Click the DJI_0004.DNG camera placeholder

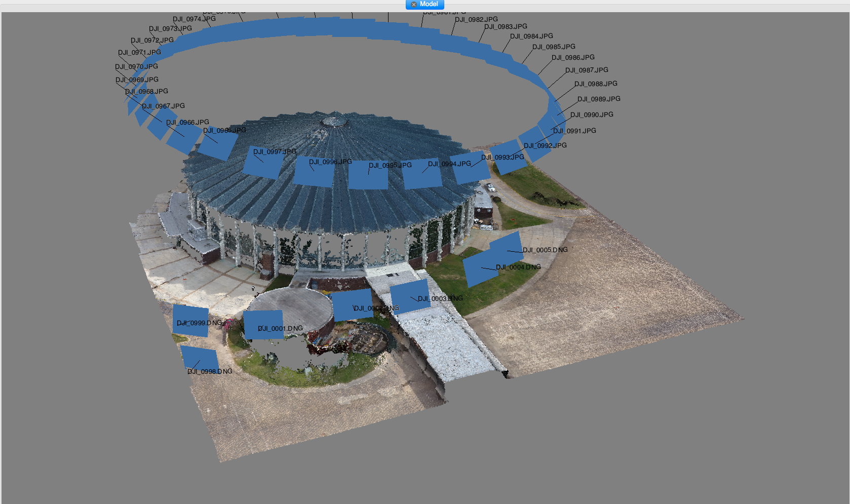pos(480,268)
